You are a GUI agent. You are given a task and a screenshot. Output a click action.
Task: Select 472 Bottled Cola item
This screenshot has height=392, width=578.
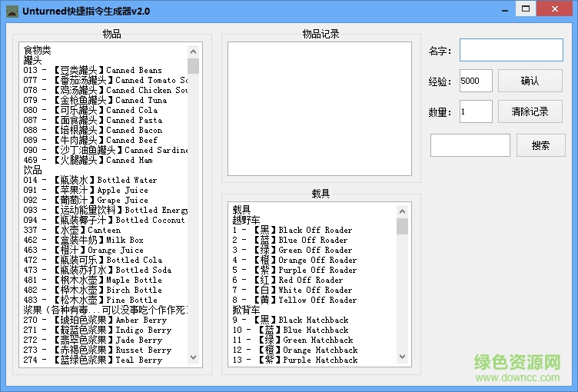tap(92, 260)
